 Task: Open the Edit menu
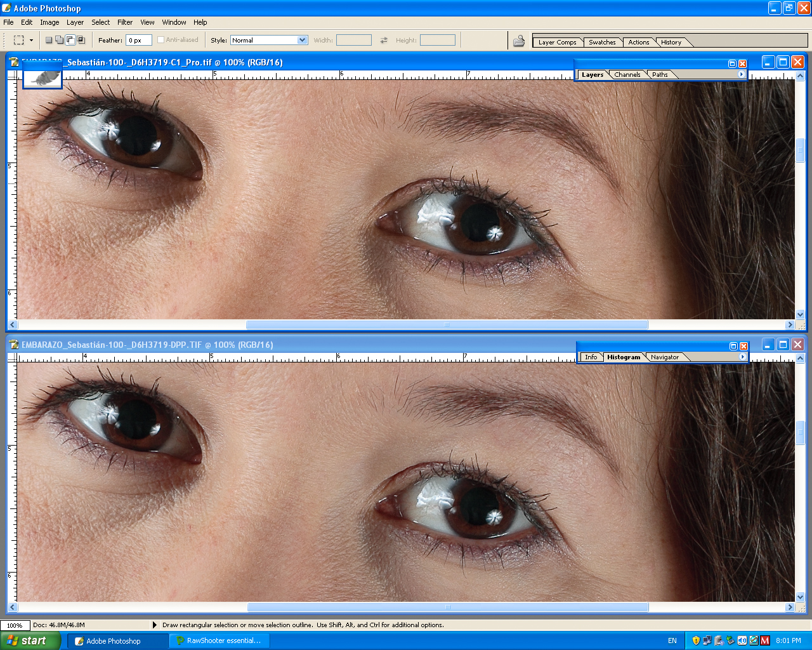pos(27,22)
